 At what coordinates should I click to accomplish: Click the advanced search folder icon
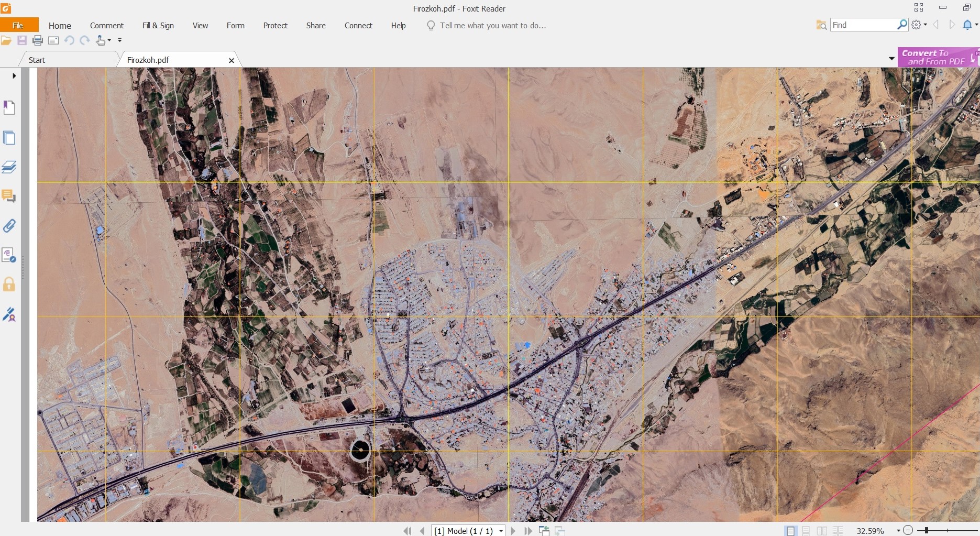click(821, 25)
